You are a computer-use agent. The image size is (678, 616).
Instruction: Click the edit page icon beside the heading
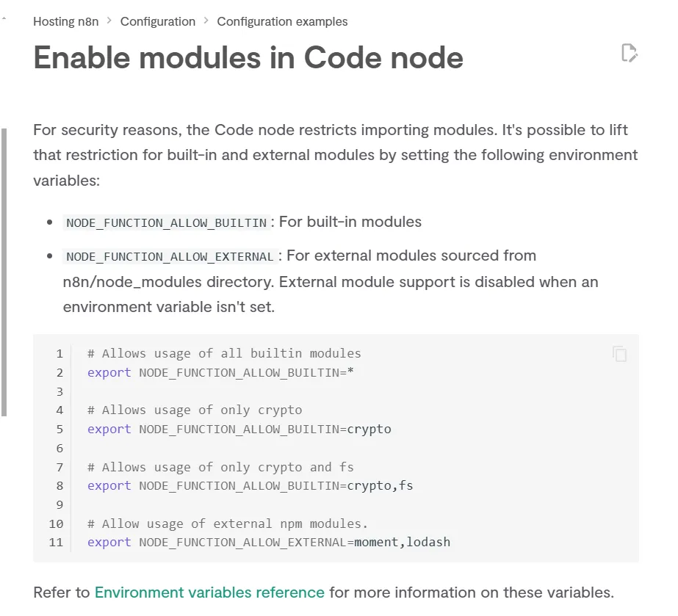pos(629,53)
